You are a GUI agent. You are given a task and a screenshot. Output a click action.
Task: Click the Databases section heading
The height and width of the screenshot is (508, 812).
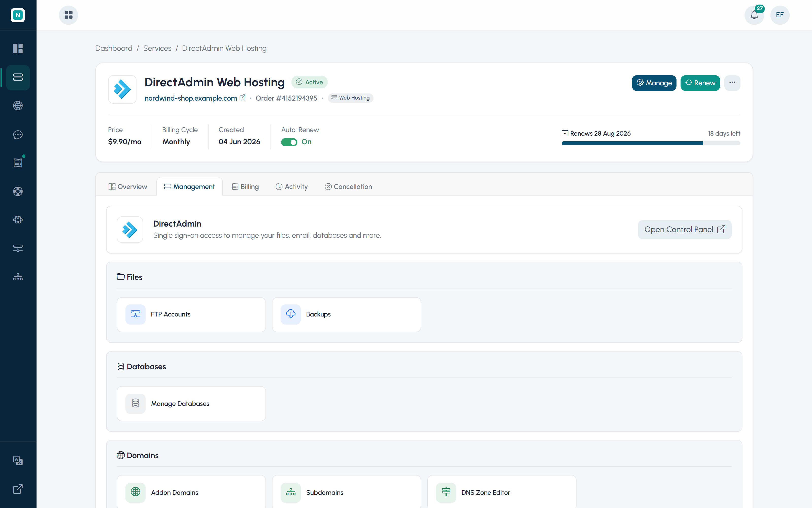point(141,367)
